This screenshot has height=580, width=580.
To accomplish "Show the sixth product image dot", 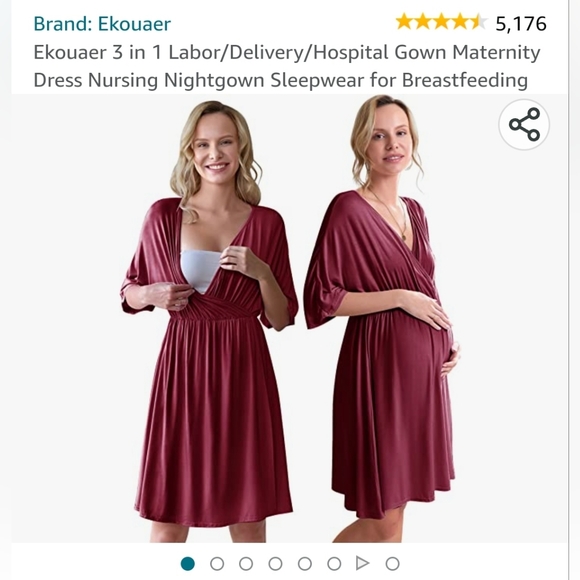I will coord(334,564).
